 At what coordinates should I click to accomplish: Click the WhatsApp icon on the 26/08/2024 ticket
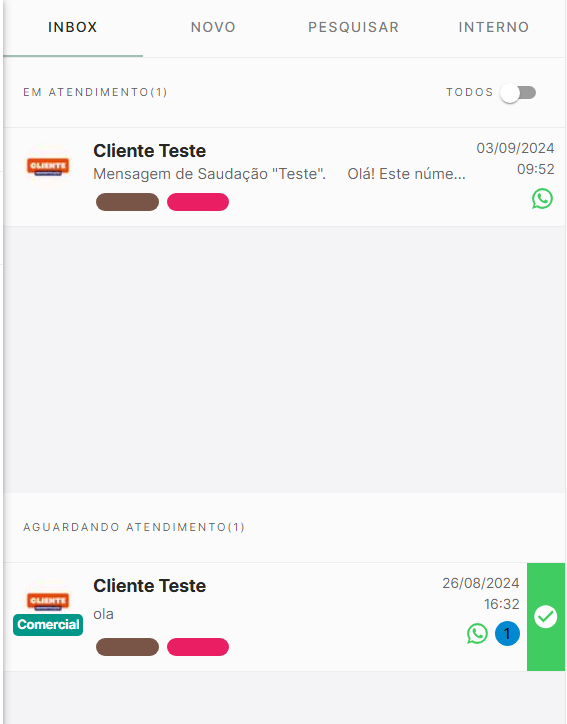tap(477, 634)
